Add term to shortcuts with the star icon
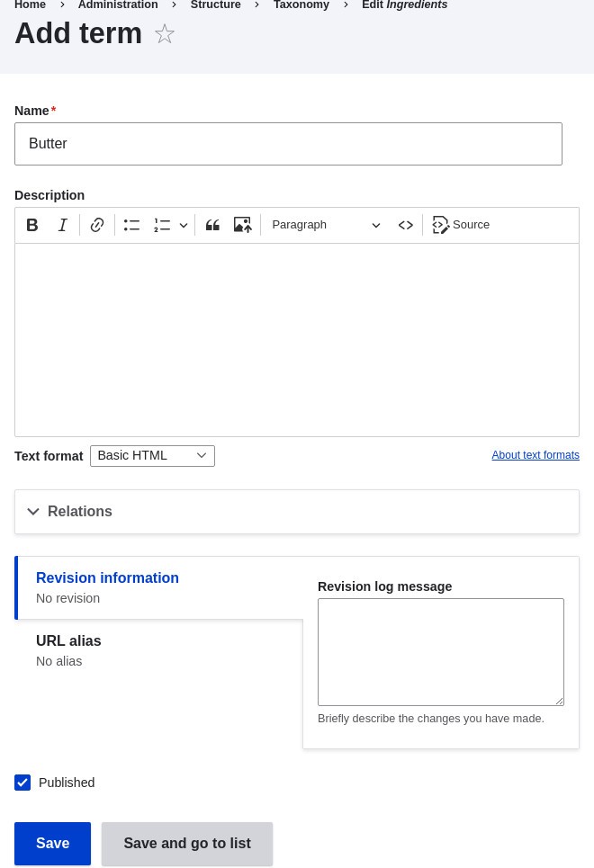This screenshot has height=868, width=594. (x=165, y=34)
